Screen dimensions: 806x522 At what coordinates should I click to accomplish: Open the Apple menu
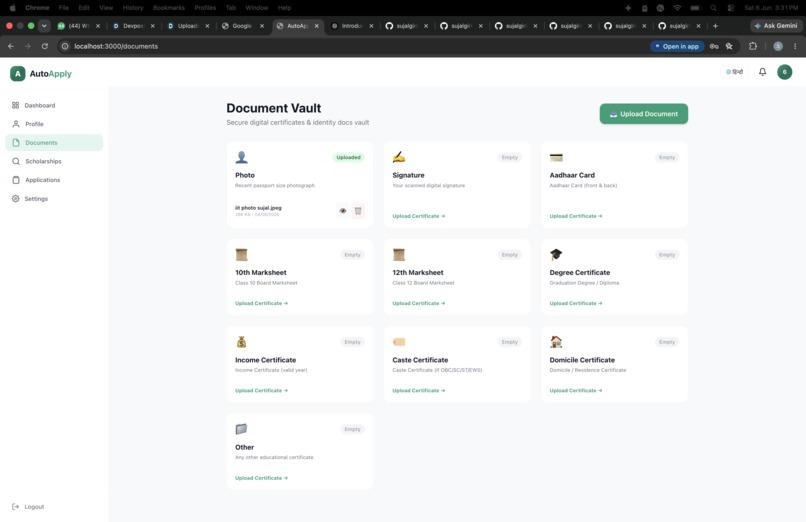[x=13, y=8]
